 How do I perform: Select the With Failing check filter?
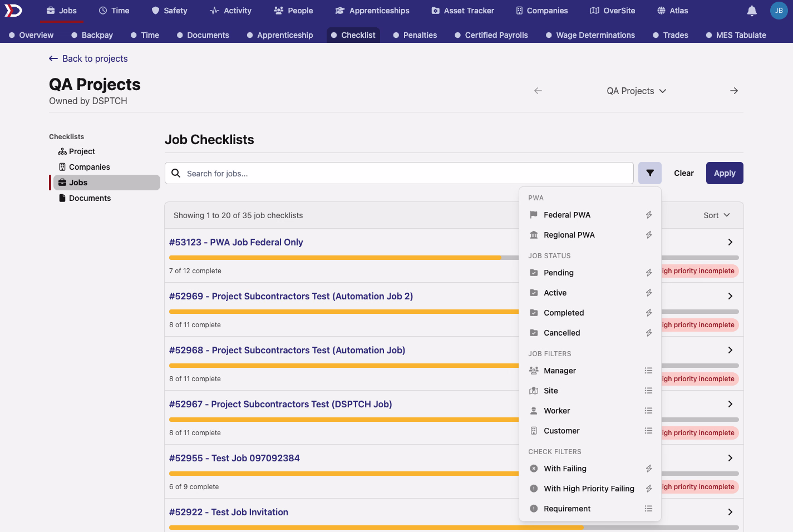590,469
